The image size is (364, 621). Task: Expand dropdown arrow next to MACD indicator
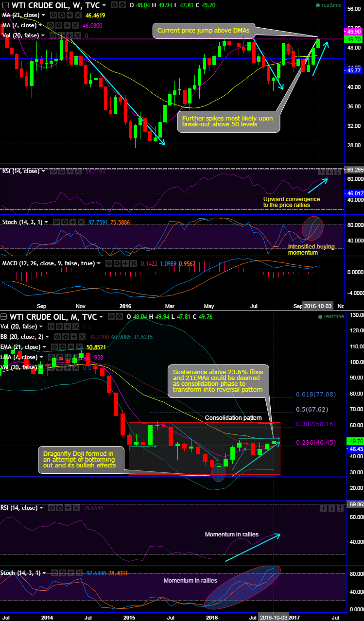(x=99, y=263)
